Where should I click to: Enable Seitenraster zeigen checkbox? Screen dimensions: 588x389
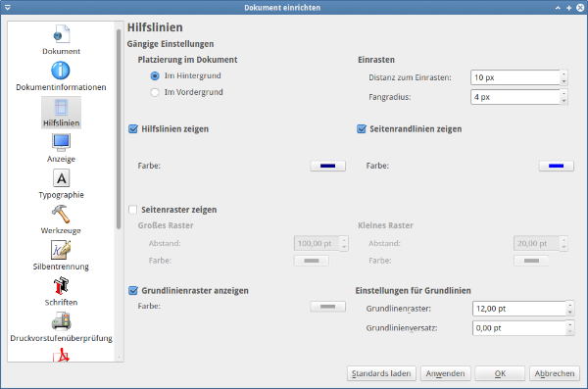tap(132, 210)
